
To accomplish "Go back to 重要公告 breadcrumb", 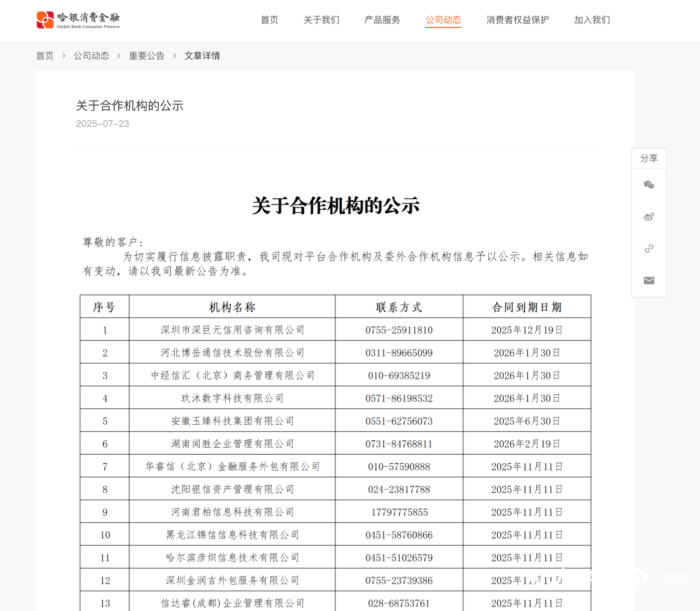I will point(147,56).
